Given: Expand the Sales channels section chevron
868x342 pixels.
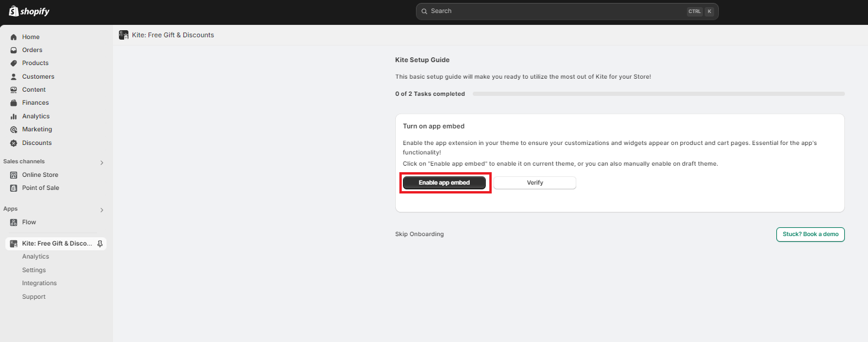Looking at the screenshot, I should click(102, 163).
